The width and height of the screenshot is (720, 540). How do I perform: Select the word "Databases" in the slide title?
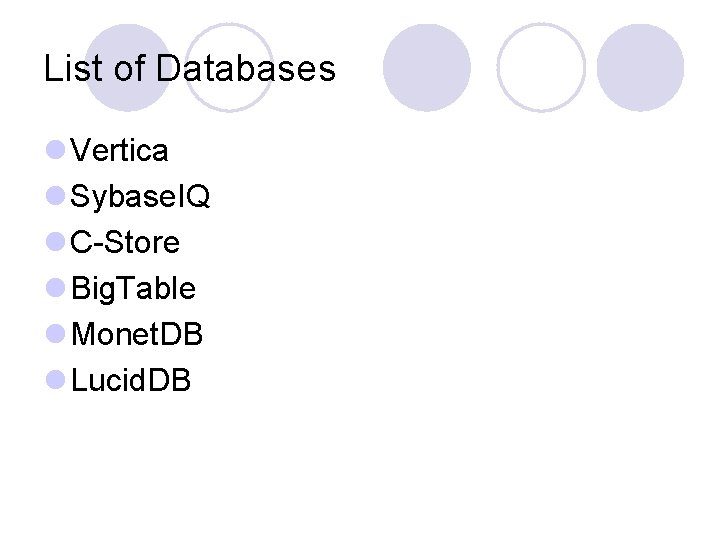pyautogui.click(x=246, y=68)
